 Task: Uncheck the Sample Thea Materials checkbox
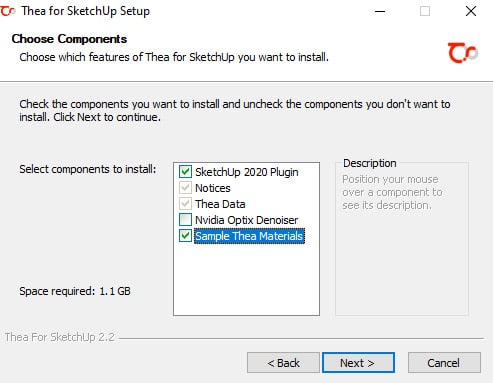pos(185,236)
